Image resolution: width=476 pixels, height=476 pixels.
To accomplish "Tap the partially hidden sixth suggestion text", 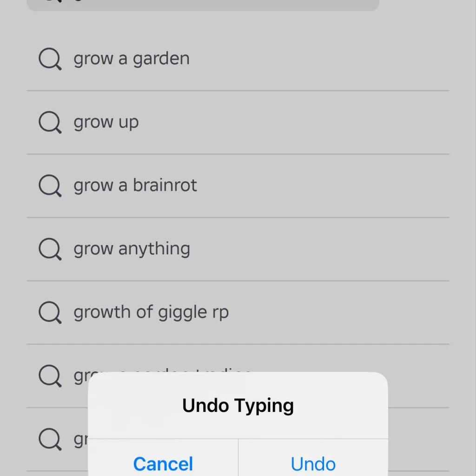I will pyautogui.click(x=80, y=376).
